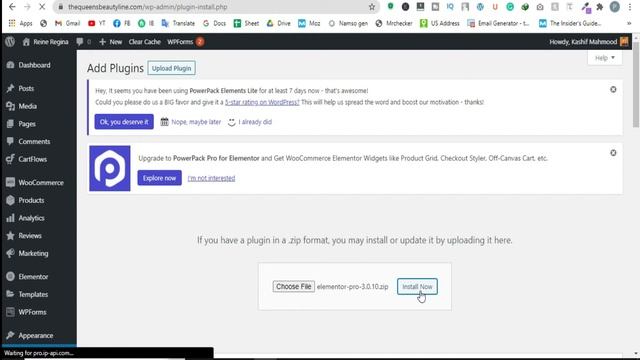Add New content from admin bar
This screenshot has width=640, height=360.
coord(111,42)
